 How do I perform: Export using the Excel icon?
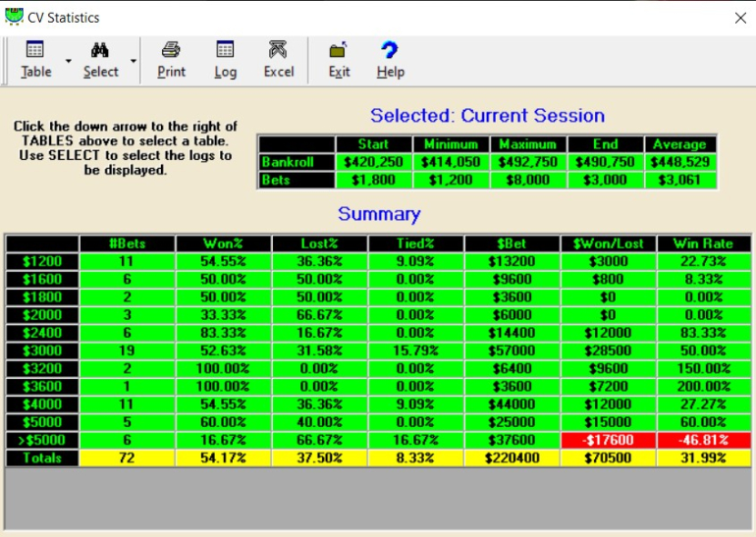tap(278, 50)
